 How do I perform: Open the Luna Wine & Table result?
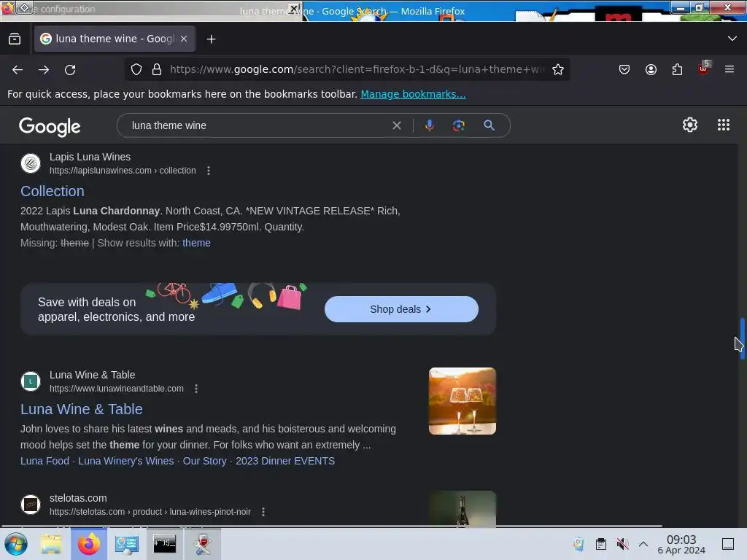(x=82, y=410)
